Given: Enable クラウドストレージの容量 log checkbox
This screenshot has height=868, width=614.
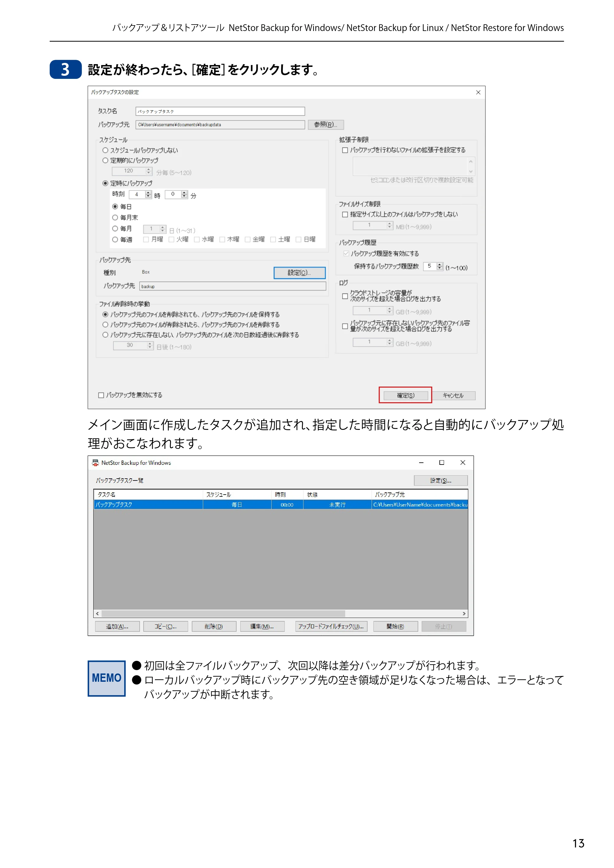Looking at the screenshot, I should tap(345, 296).
